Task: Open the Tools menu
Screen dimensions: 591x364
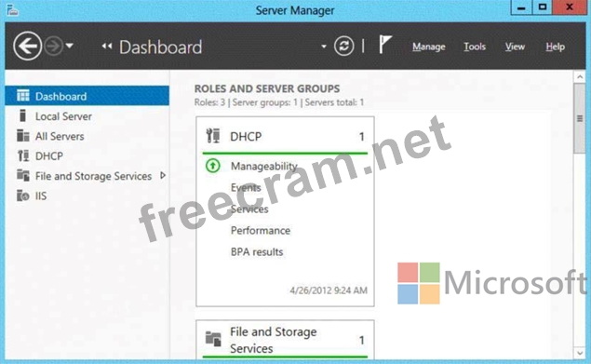Action: pos(475,47)
